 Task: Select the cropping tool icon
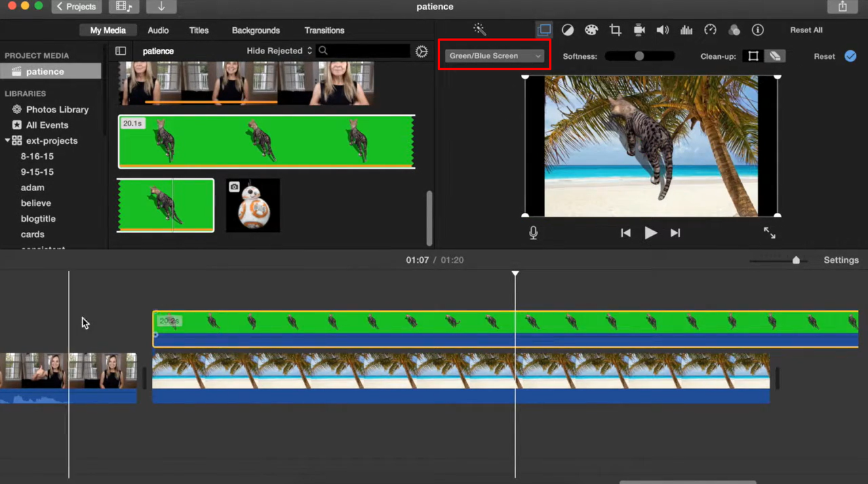[615, 30]
